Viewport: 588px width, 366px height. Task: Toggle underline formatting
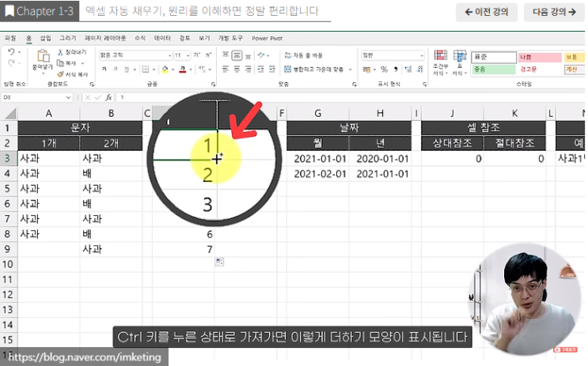[127, 70]
